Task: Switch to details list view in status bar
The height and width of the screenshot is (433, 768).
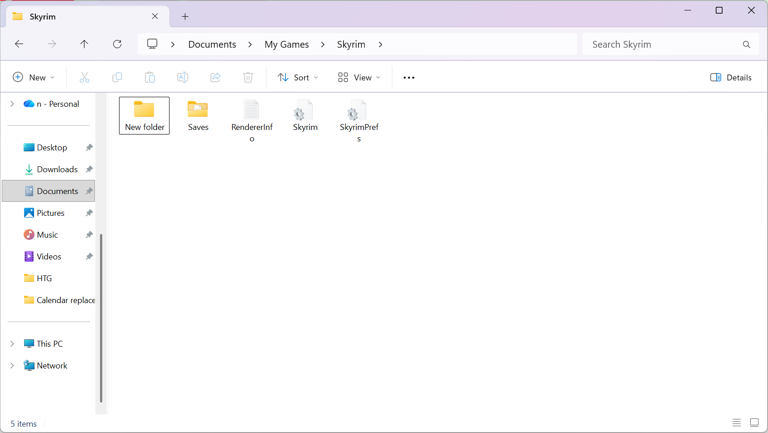Action: (736, 423)
